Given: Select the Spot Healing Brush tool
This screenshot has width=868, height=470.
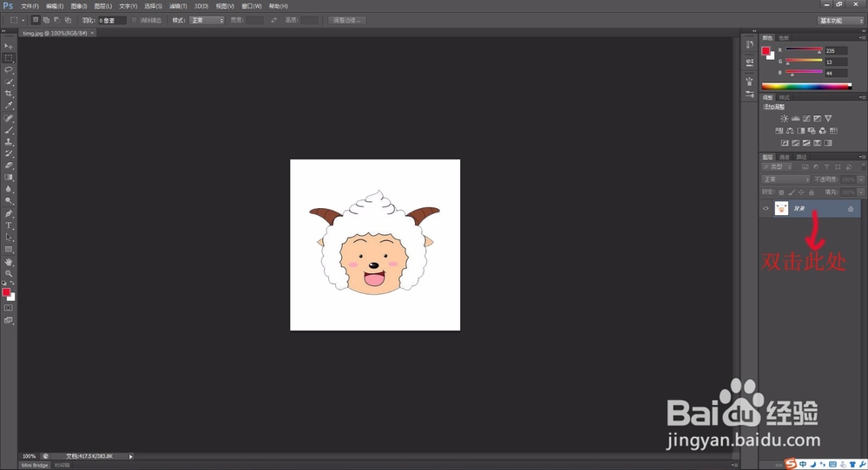Looking at the screenshot, I should 9,118.
